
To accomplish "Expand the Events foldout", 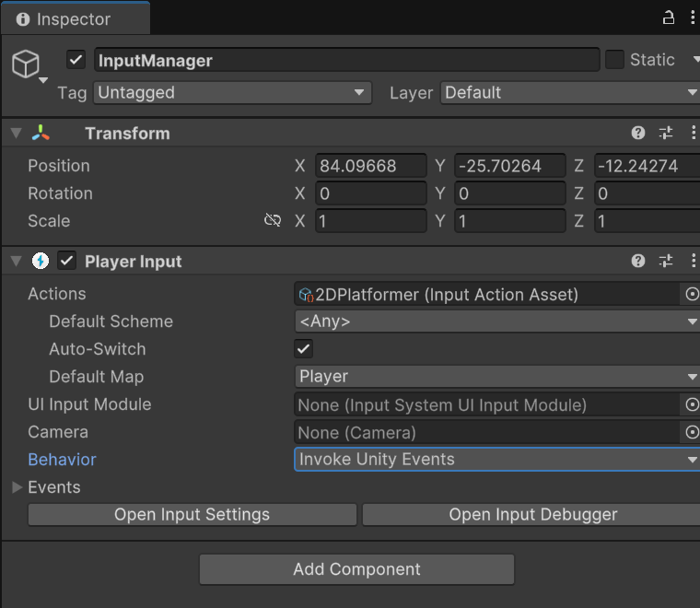I will tap(17, 487).
